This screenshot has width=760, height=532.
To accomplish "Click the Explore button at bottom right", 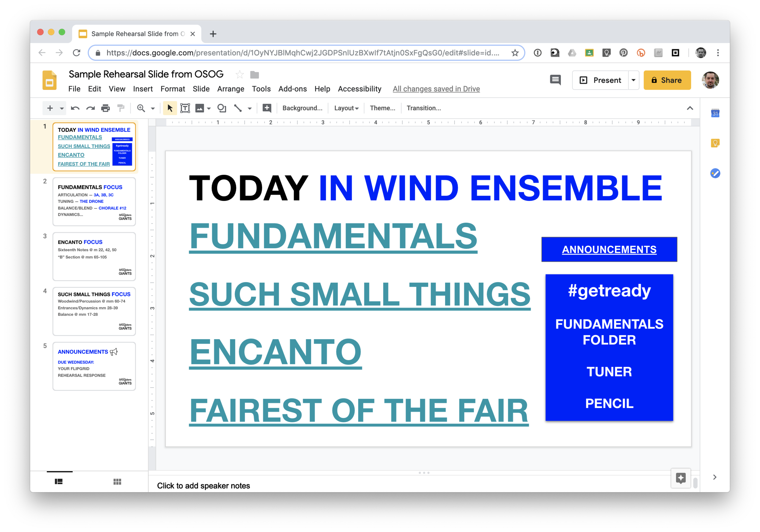I will [681, 478].
